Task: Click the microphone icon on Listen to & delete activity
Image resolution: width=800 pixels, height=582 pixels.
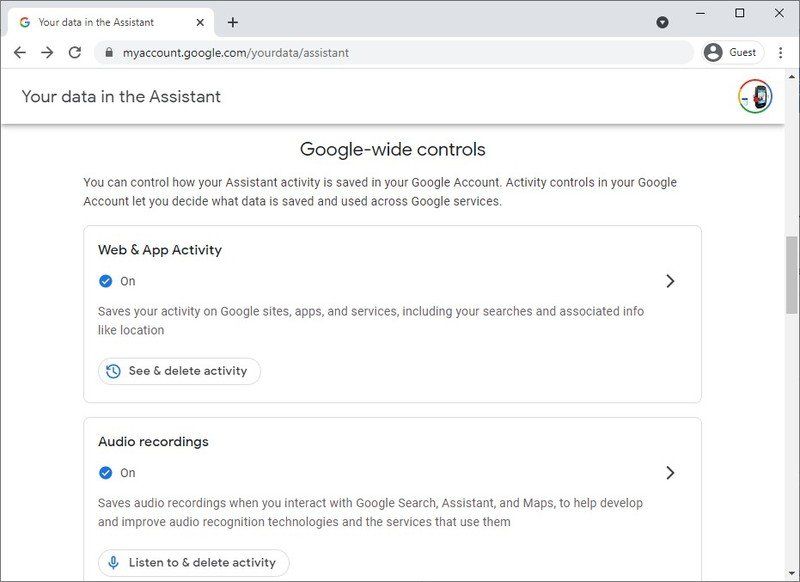Action: pyautogui.click(x=113, y=562)
